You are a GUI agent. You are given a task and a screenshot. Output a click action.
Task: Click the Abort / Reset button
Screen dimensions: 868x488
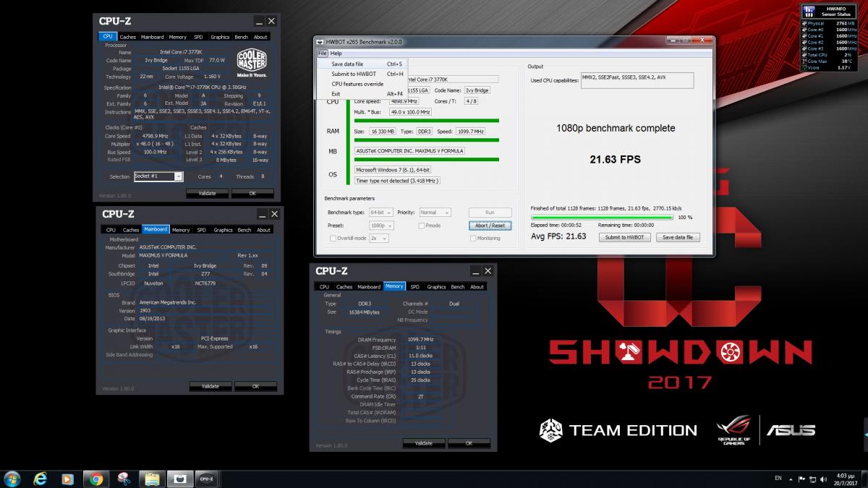click(x=490, y=226)
